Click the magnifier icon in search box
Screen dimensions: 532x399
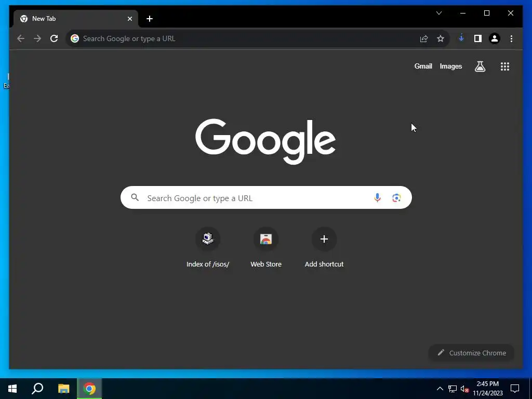coord(135,197)
